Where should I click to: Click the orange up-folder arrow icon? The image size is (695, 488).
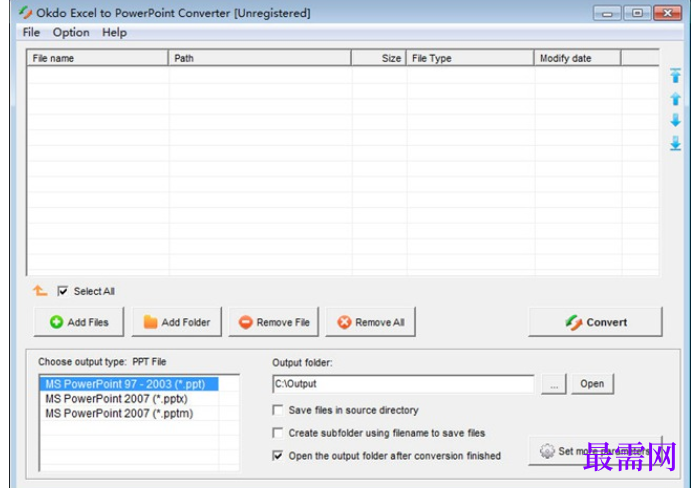point(40,291)
